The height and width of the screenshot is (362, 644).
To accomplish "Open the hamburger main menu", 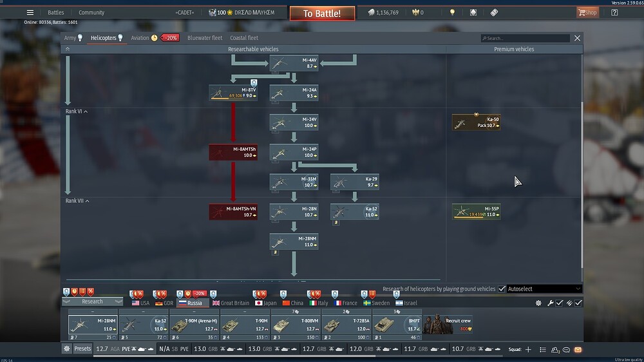I will click(x=30, y=12).
